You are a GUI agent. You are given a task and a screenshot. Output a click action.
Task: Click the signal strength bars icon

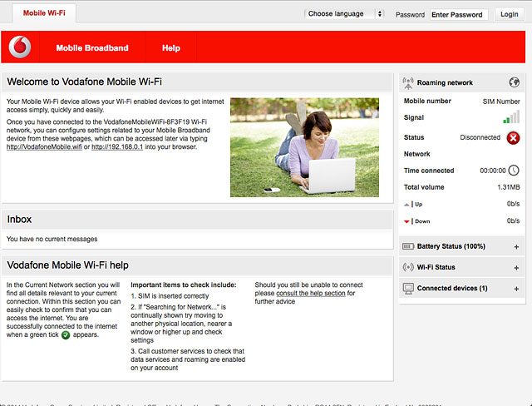click(511, 117)
